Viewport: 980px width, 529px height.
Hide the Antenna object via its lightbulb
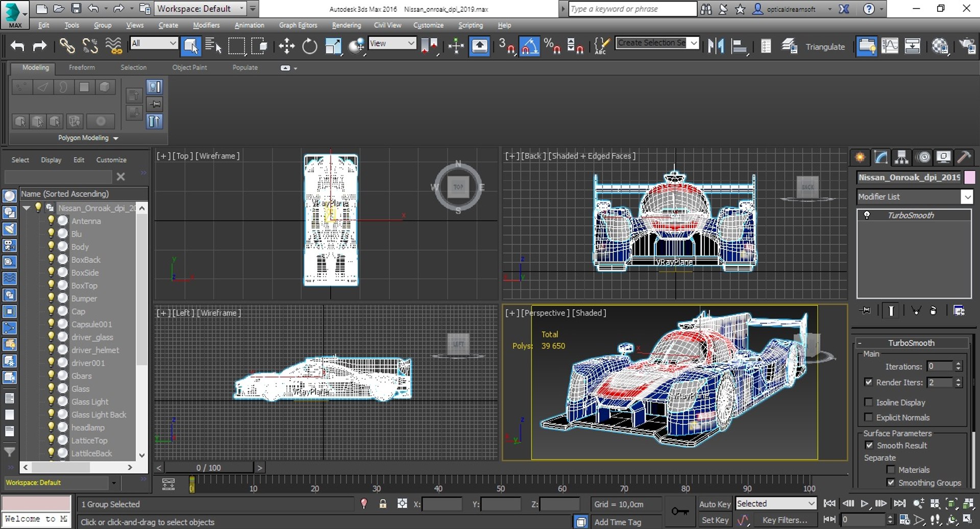coord(51,220)
